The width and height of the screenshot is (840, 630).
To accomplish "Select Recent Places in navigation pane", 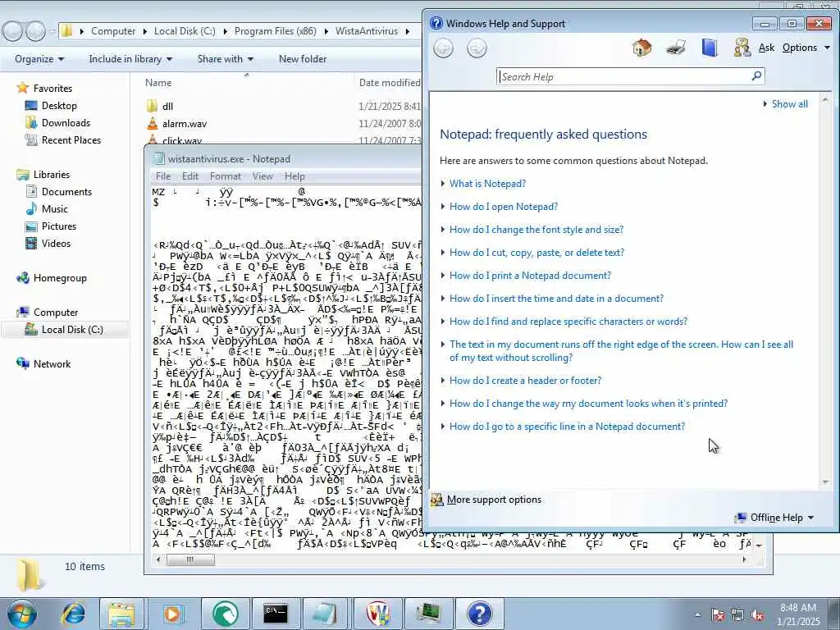I will click(71, 140).
